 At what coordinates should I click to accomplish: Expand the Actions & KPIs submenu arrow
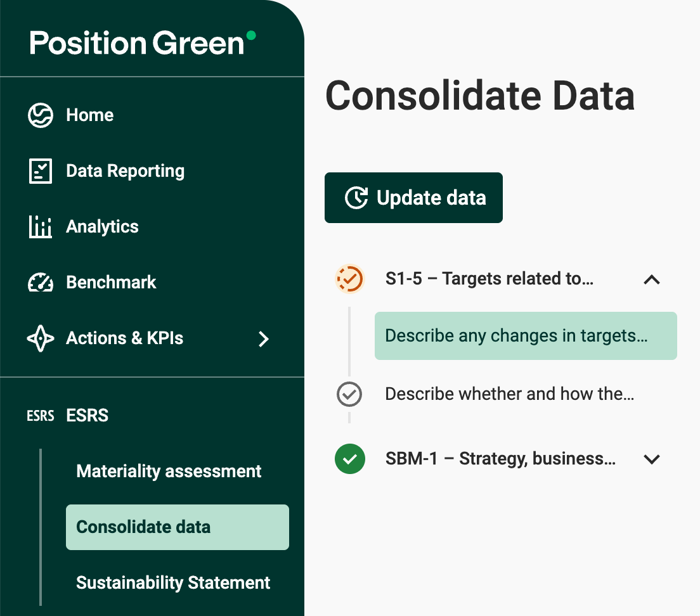(x=264, y=339)
